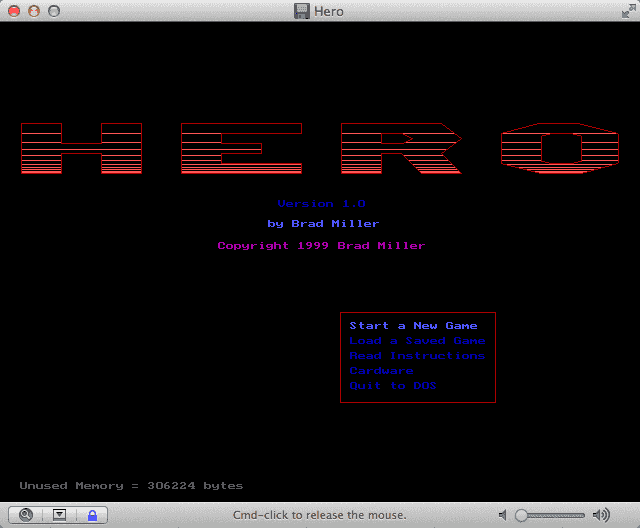Adjust the volume slider knob
640x528 pixels.
pos(521,515)
